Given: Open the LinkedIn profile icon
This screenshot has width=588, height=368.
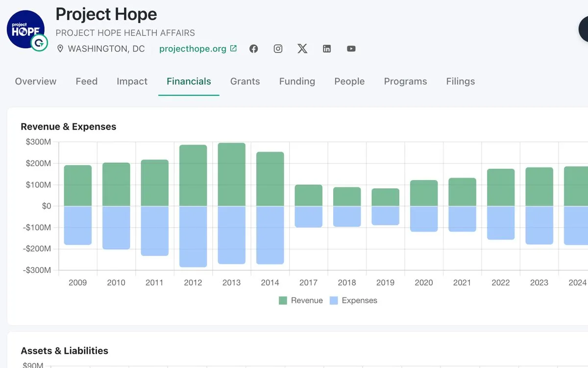Looking at the screenshot, I should [327, 49].
